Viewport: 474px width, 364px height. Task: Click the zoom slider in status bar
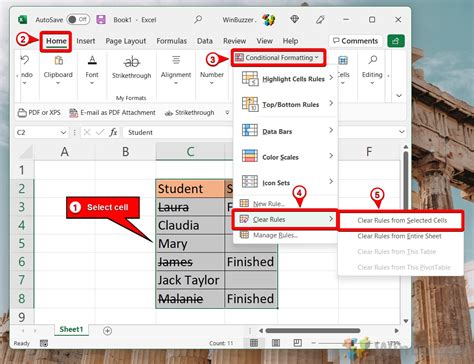coord(348,343)
